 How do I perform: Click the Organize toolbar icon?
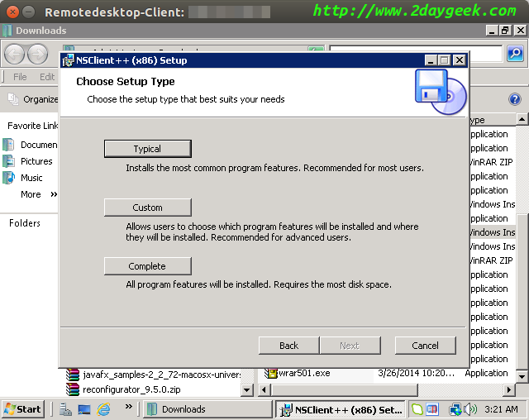(x=13, y=99)
